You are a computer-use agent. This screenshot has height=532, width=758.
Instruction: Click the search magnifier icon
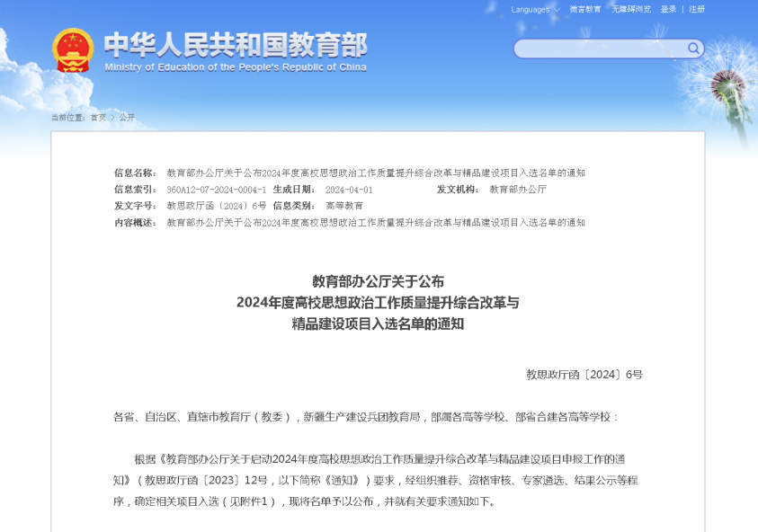[x=693, y=49]
